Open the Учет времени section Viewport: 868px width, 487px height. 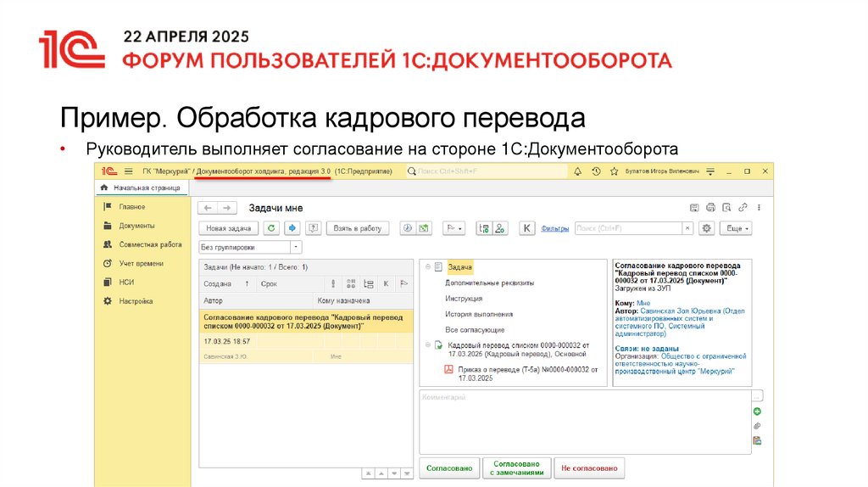pyautogui.click(x=142, y=263)
